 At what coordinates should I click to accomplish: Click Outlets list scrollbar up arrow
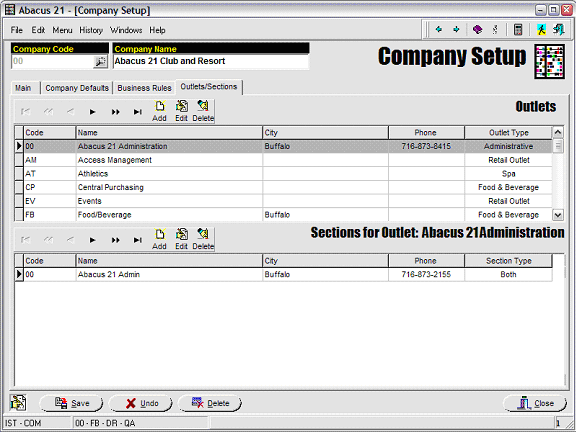click(558, 132)
